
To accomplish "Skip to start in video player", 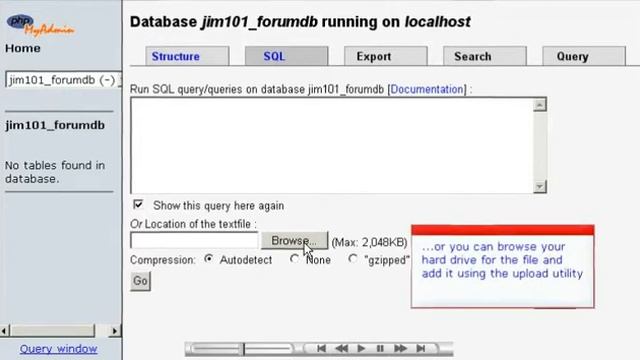I will coord(321,349).
